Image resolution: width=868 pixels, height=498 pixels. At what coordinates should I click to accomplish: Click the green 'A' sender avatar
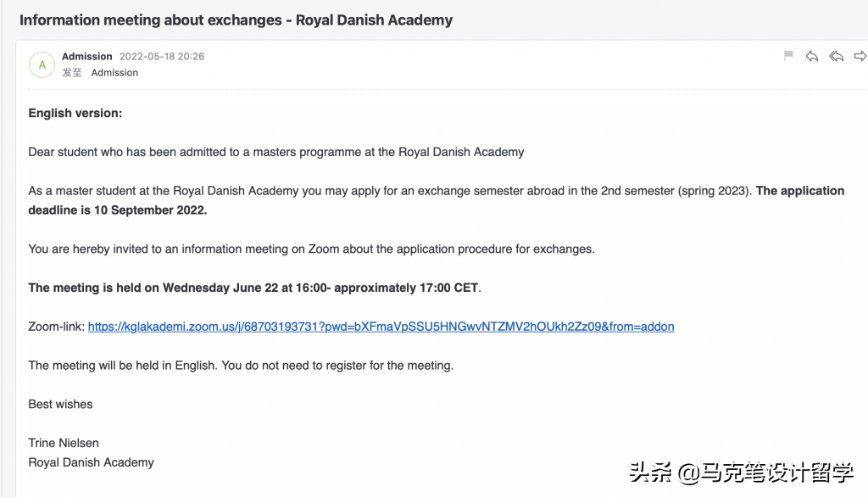pyautogui.click(x=42, y=64)
